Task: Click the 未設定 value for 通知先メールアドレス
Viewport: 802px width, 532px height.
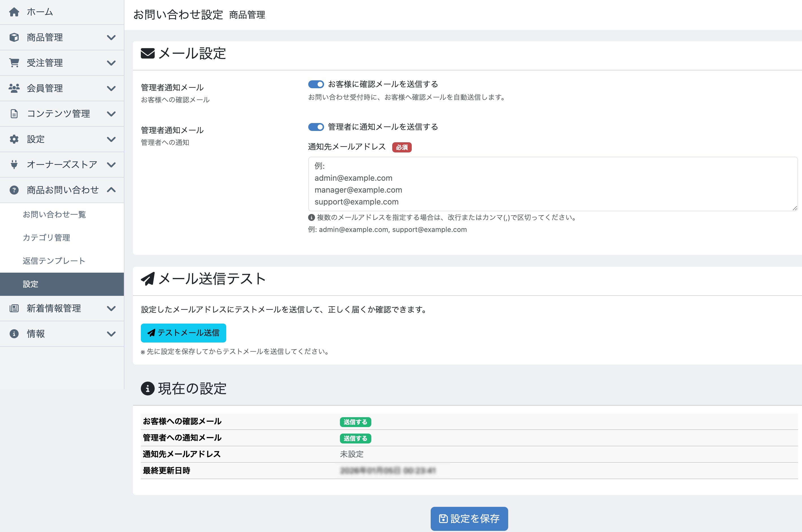Action: pyautogui.click(x=352, y=454)
